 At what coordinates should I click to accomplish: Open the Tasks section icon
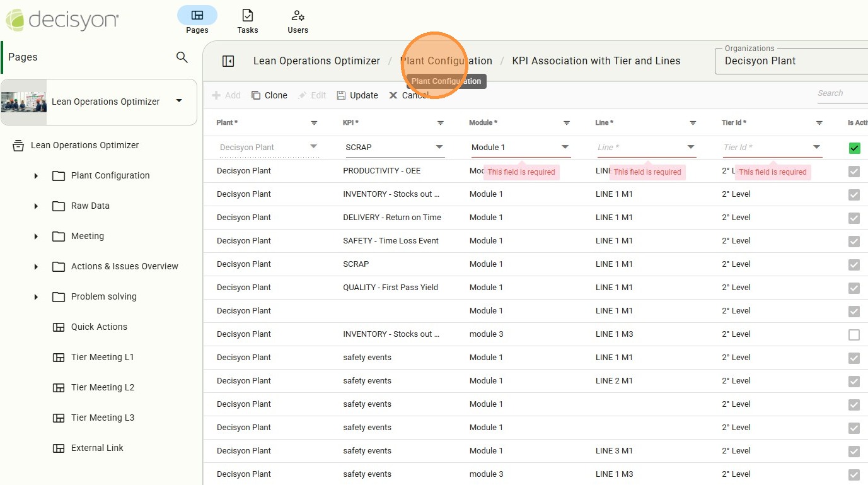pos(248,16)
